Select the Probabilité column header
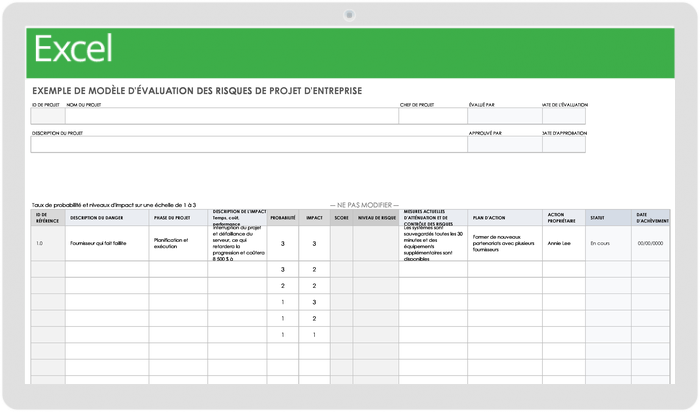700x412 pixels. pos(283,217)
